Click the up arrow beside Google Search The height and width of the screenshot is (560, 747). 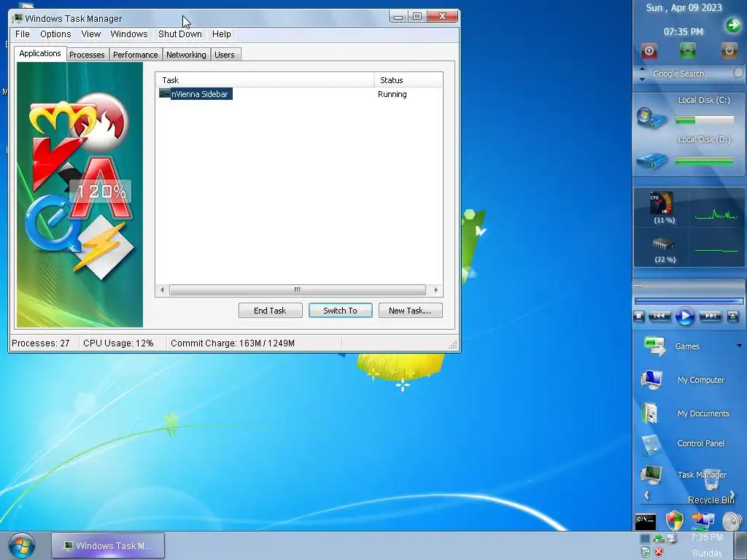pyautogui.click(x=642, y=69)
